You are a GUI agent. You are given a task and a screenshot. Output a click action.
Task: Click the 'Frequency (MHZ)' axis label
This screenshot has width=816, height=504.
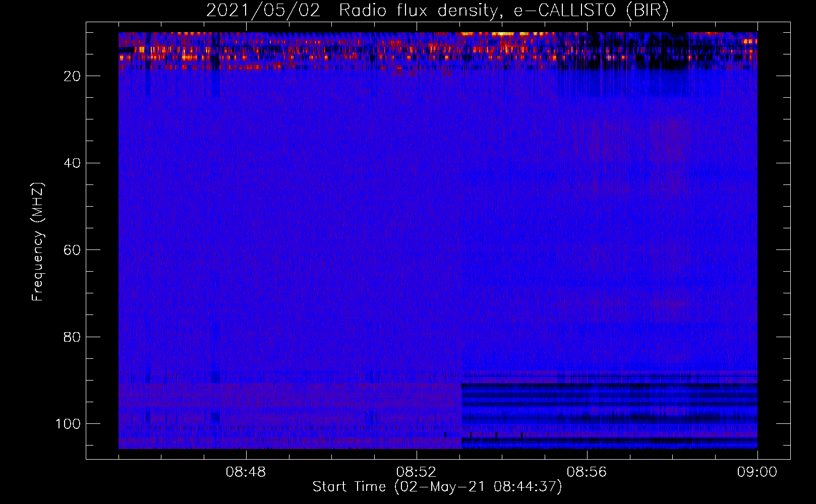pos(38,241)
